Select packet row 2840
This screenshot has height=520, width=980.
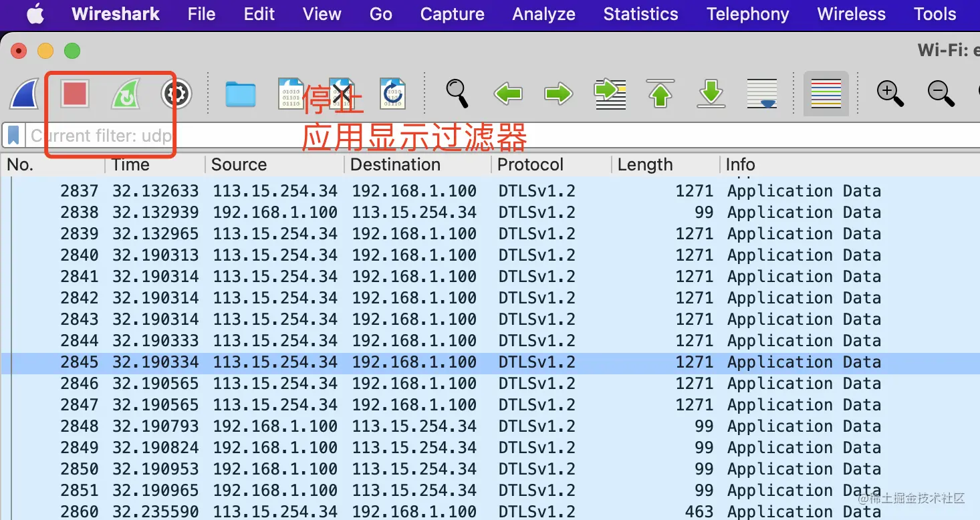point(490,255)
